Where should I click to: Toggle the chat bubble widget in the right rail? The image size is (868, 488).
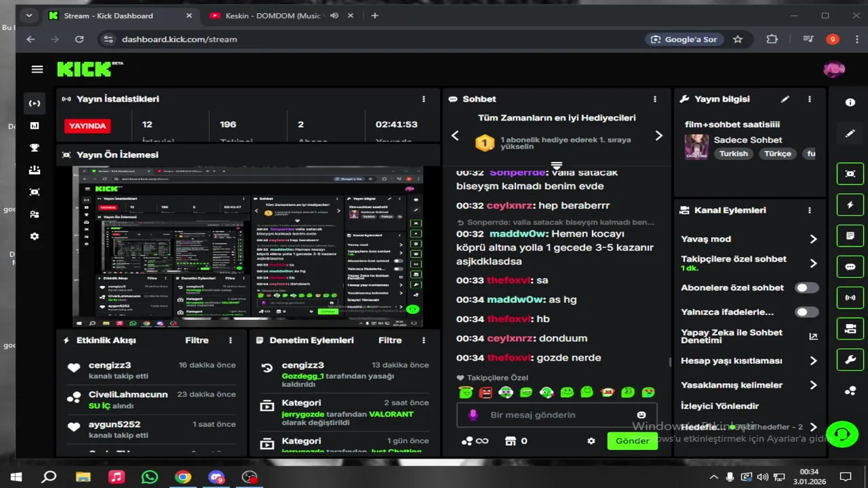(850, 267)
